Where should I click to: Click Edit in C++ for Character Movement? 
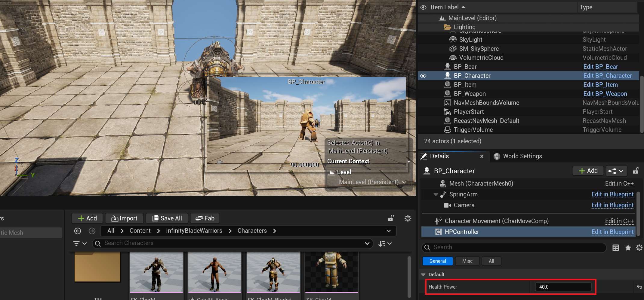point(619,221)
